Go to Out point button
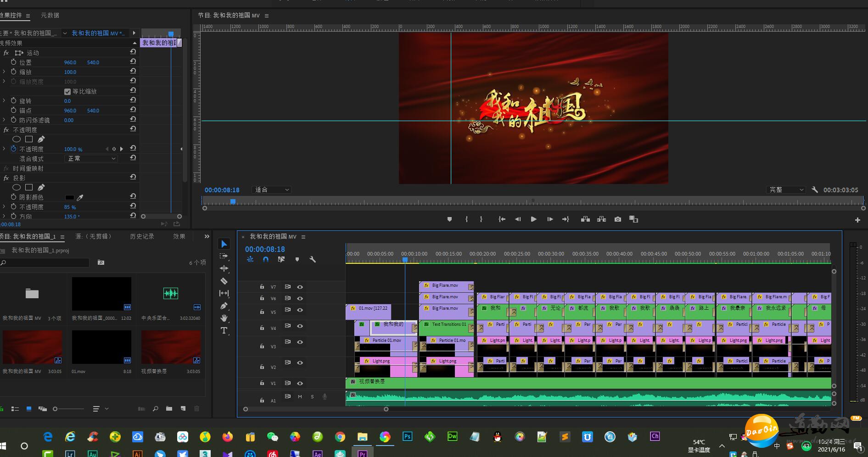The height and width of the screenshot is (457, 868). pos(566,219)
